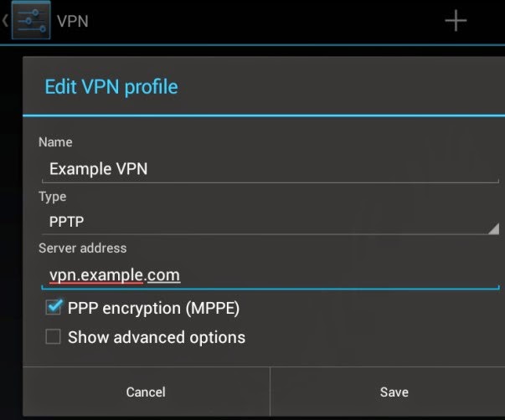Tap the back chevron beside settings icon
Screen dimensions: 505x420
(x=5, y=21)
